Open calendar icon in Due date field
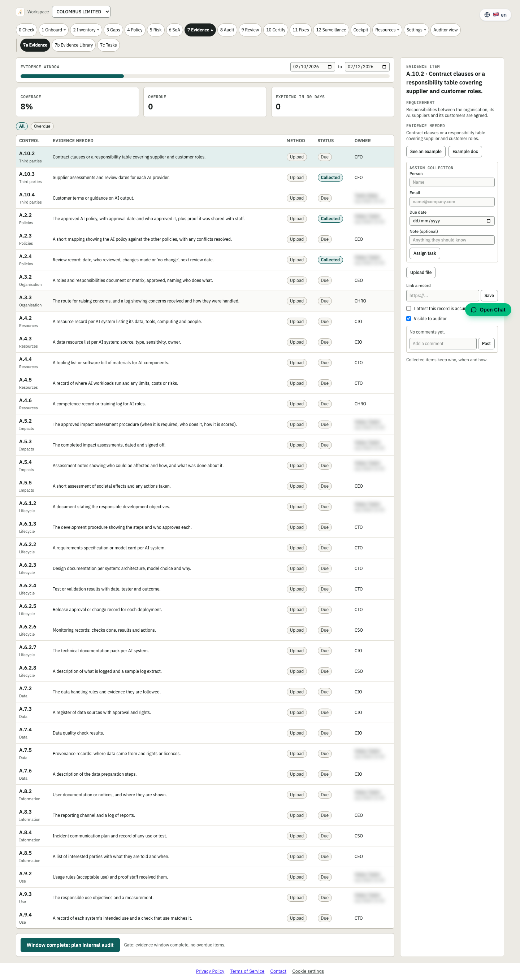The height and width of the screenshot is (980, 520). click(489, 221)
